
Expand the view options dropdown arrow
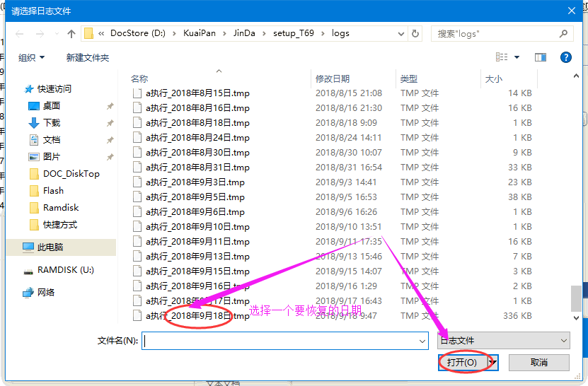point(517,57)
